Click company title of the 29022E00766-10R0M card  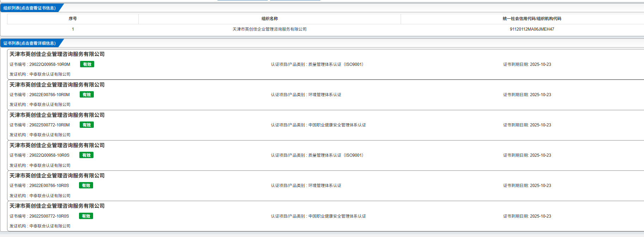(x=57, y=85)
